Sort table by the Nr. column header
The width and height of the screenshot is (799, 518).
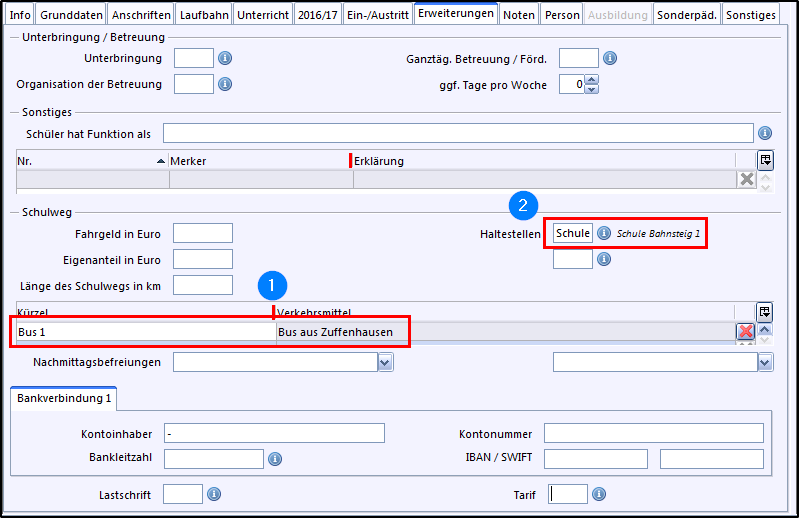pos(90,161)
